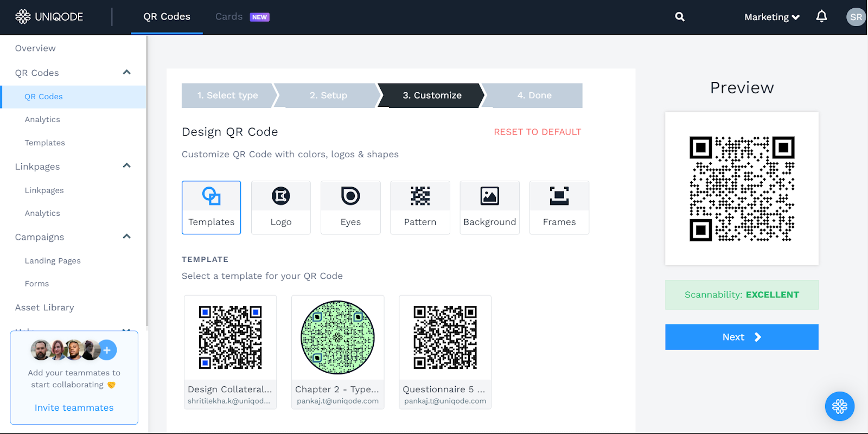Open QR Codes sub-item in sidebar
This screenshot has width=868, height=434.
73,97
